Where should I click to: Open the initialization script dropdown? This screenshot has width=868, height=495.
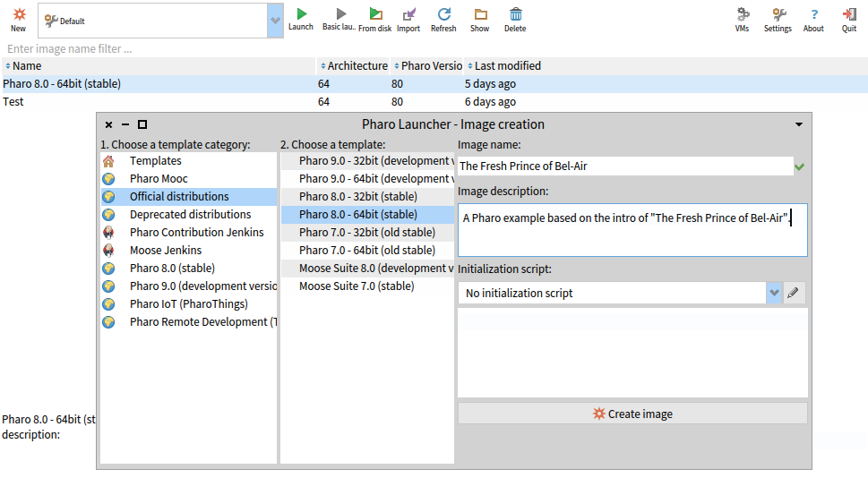click(x=774, y=293)
